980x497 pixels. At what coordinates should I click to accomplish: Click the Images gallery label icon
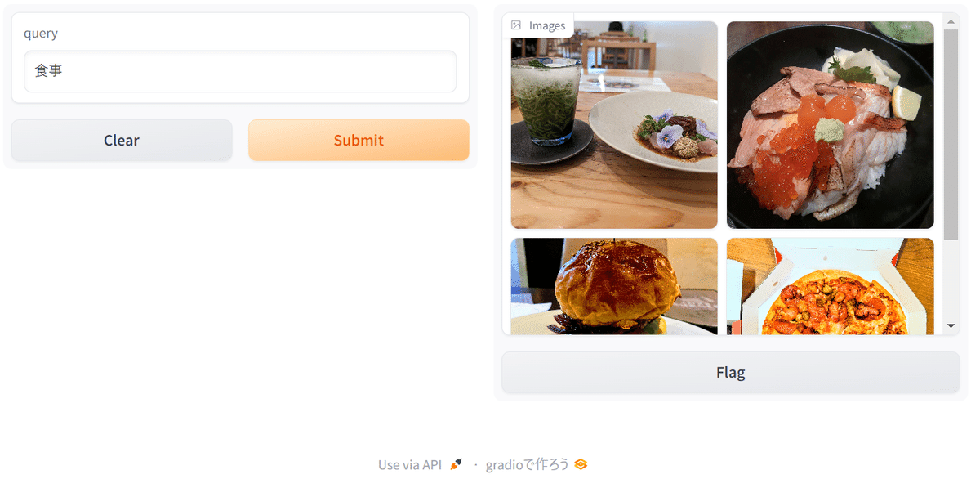click(x=516, y=25)
